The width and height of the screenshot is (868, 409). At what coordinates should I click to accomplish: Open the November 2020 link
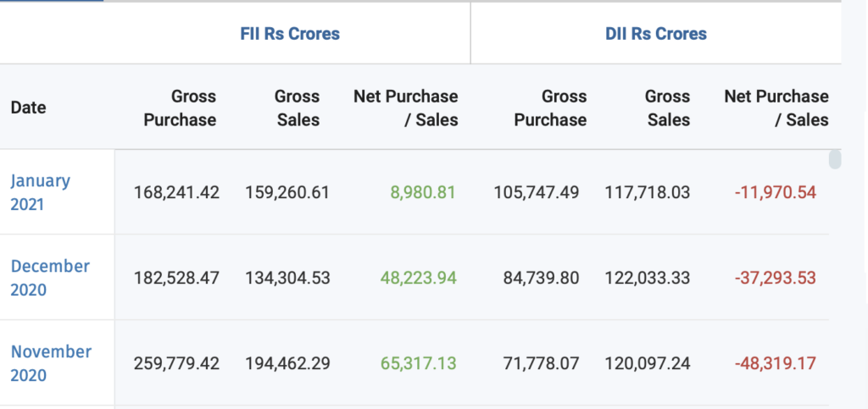tap(51, 363)
